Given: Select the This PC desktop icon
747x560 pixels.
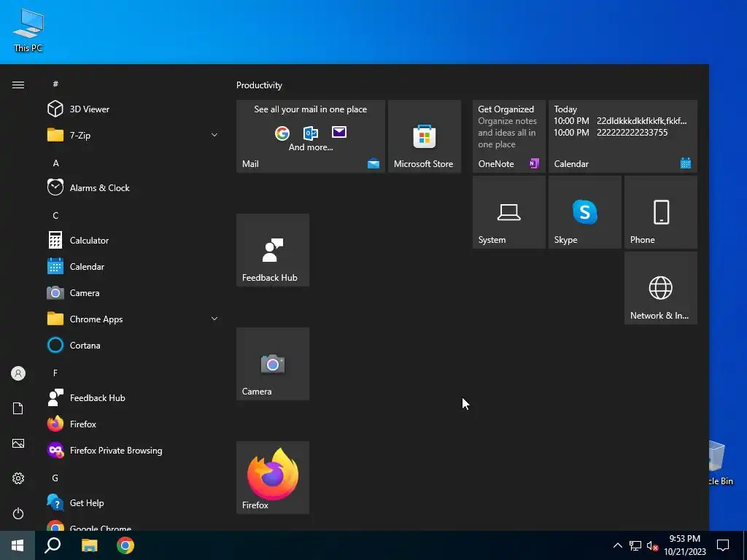Looking at the screenshot, I should click(28, 30).
